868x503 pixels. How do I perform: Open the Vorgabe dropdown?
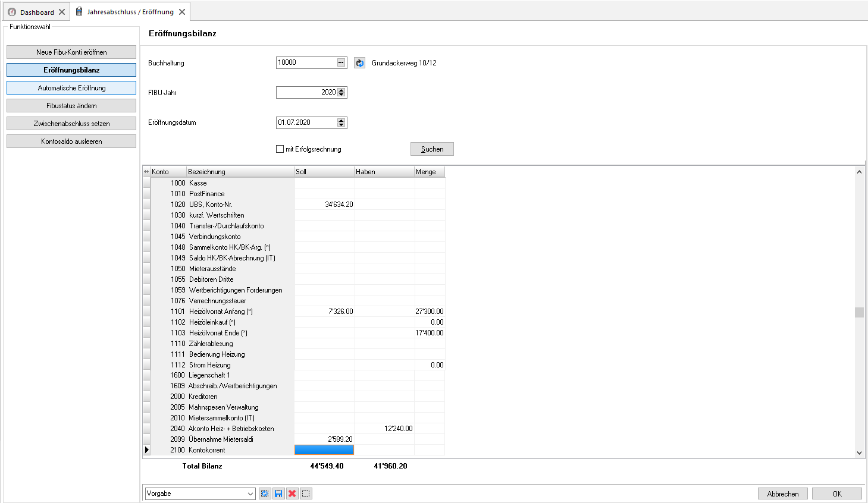(x=250, y=493)
